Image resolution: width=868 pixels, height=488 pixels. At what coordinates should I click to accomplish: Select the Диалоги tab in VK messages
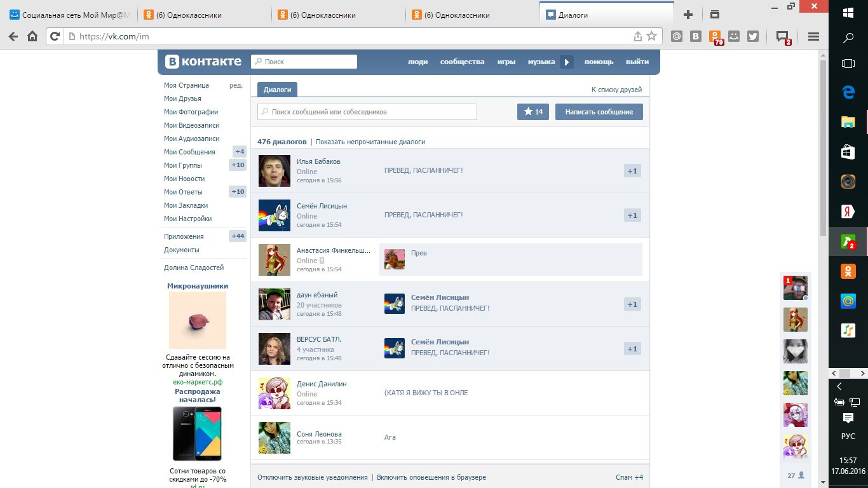pos(278,90)
